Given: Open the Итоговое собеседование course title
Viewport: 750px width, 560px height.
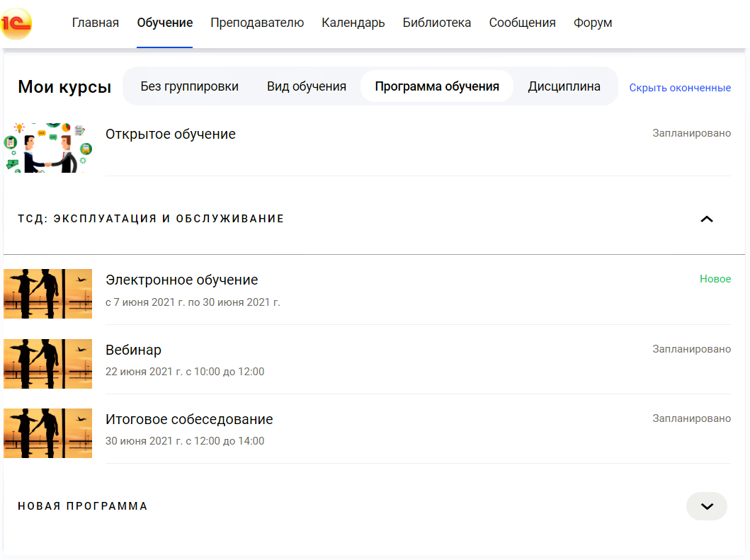Looking at the screenshot, I should coord(189,419).
